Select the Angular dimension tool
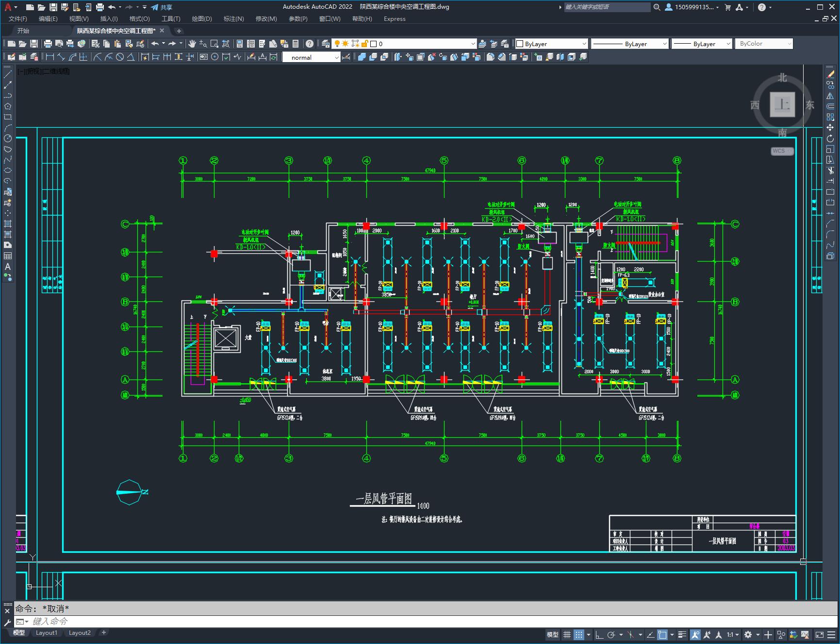This screenshot has height=644, width=840. coord(131,57)
